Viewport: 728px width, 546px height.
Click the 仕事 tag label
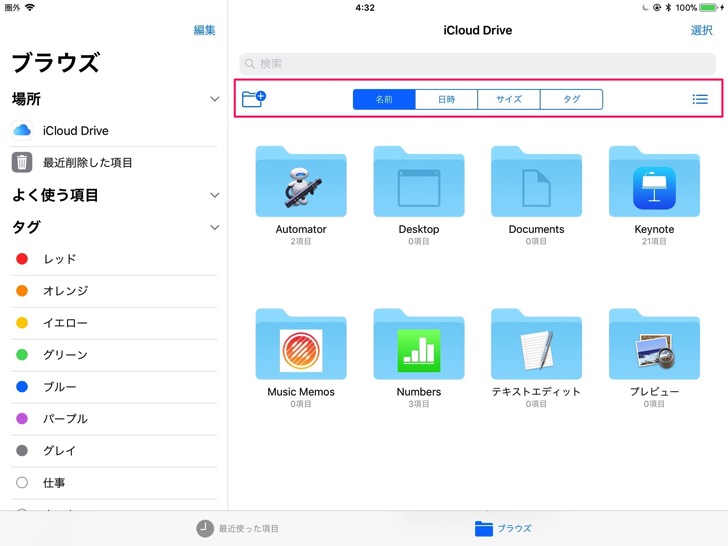(54, 482)
